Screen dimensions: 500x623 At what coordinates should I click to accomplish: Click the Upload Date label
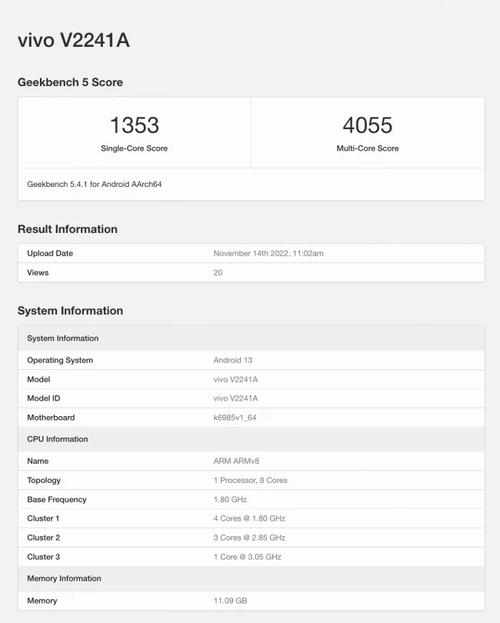point(50,253)
